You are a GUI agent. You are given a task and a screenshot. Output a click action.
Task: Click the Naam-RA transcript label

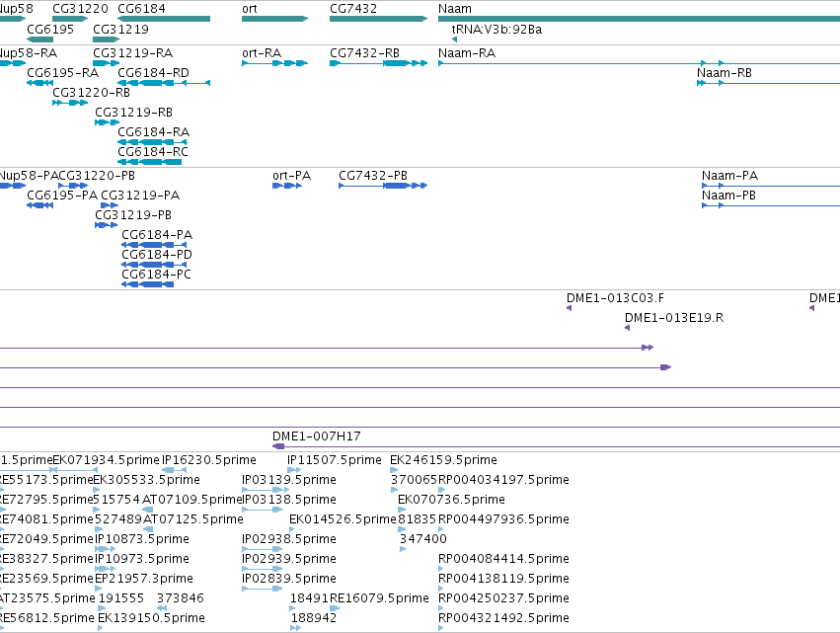coord(467,53)
